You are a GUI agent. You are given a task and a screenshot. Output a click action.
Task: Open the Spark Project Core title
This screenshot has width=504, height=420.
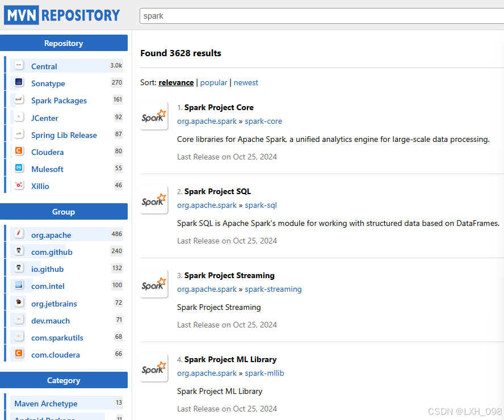[x=219, y=107]
